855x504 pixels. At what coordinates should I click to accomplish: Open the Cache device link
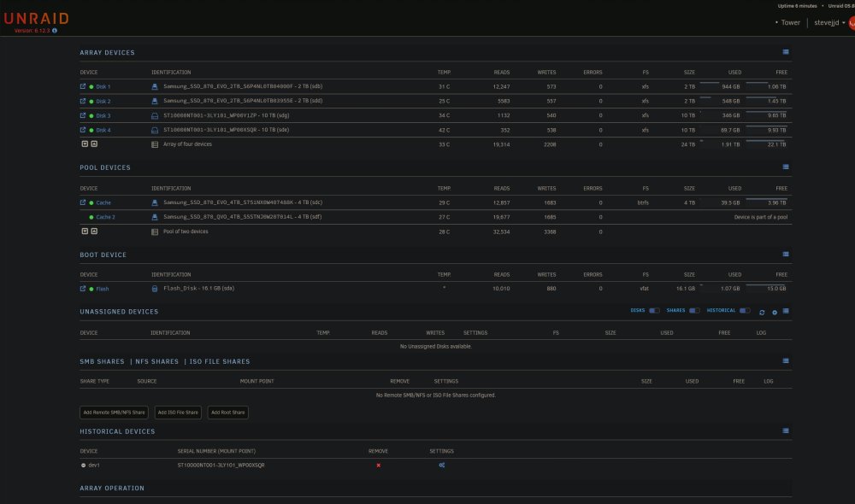point(103,202)
